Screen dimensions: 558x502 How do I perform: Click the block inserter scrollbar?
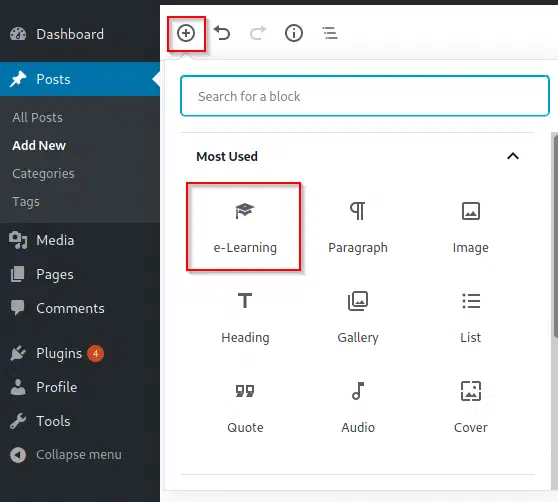[555, 236]
